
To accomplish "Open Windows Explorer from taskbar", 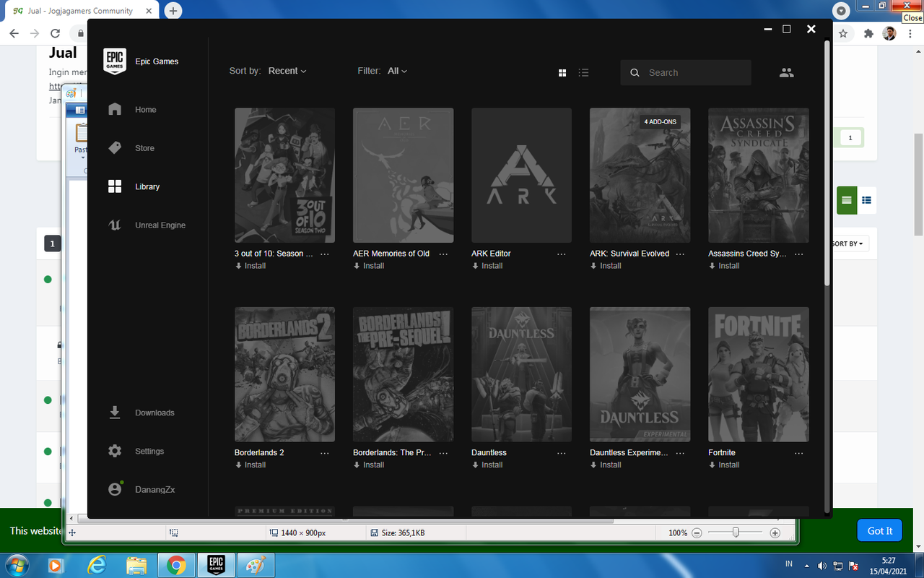I will coord(136,564).
